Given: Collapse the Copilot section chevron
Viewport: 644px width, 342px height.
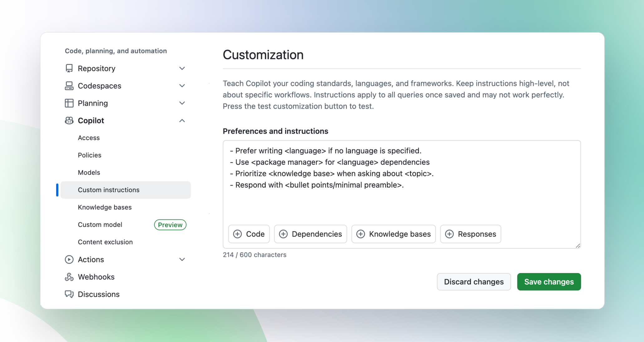Looking at the screenshot, I should coord(182,120).
